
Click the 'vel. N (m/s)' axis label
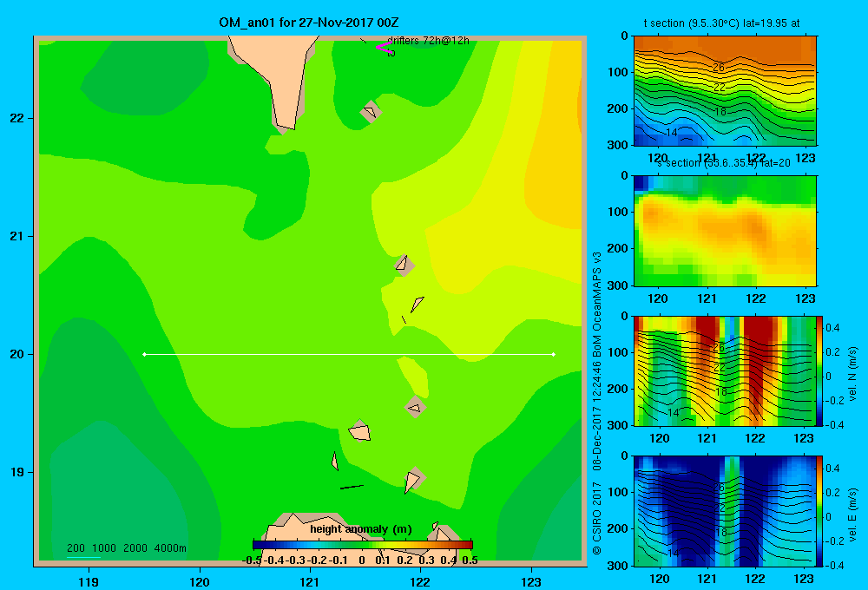(852, 374)
